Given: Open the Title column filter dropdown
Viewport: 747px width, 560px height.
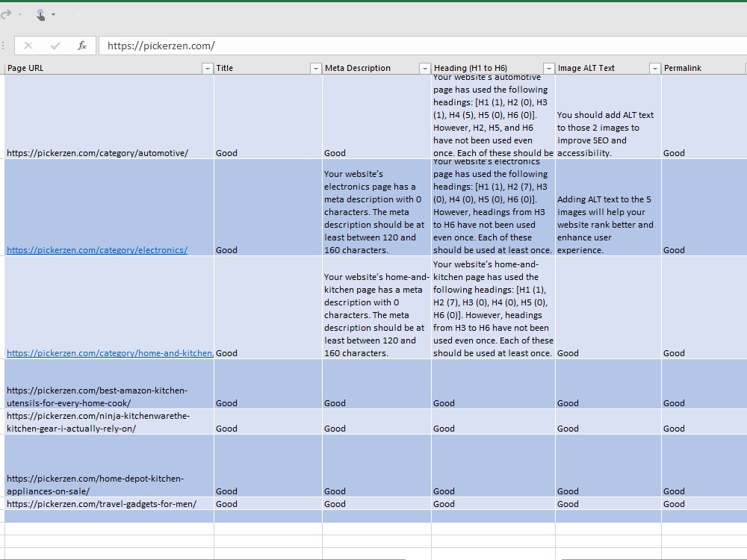Looking at the screenshot, I should 315,69.
